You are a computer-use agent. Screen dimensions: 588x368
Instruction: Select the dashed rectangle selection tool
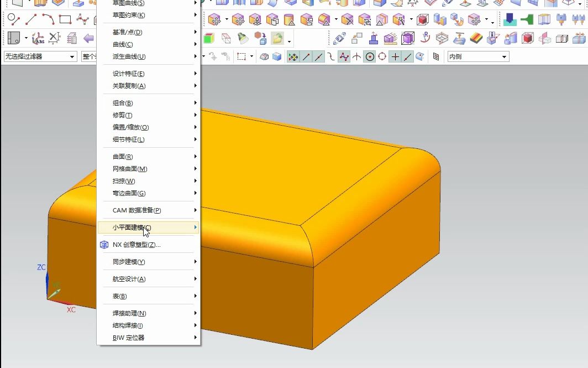tap(242, 56)
